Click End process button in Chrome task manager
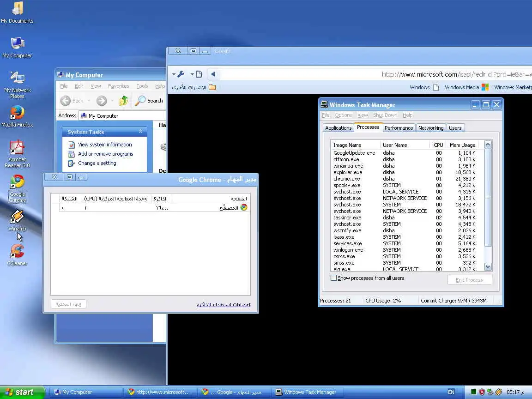532x399 pixels. click(68, 304)
